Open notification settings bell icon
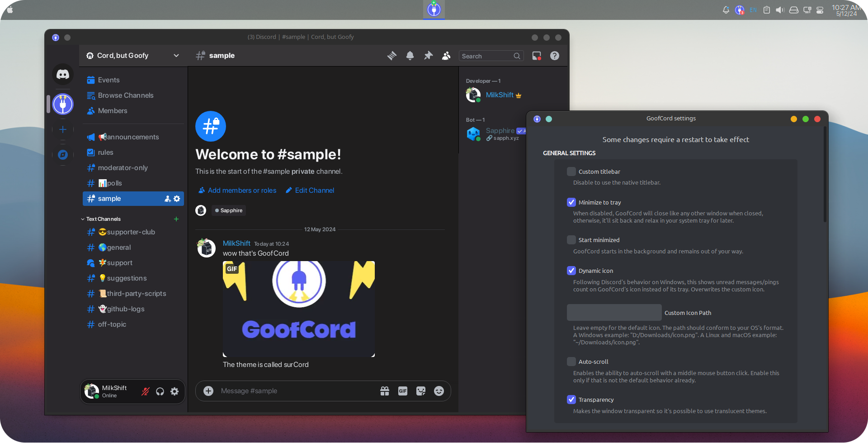The height and width of the screenshot is (443, 868). 410,56
